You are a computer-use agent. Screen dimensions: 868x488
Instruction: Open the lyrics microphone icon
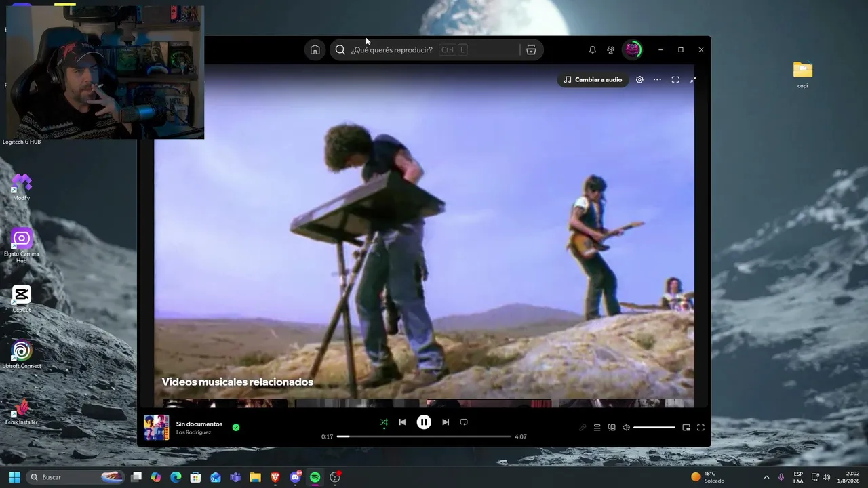click(583, 428)
